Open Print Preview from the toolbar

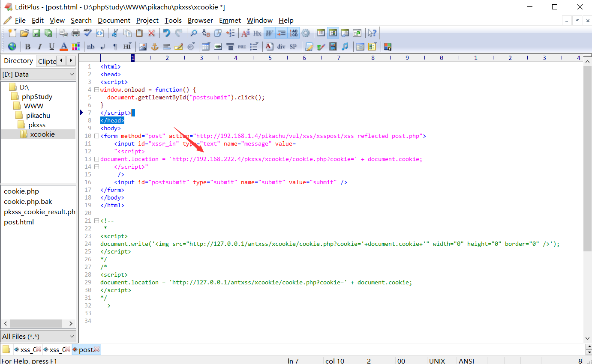[x=64, y=33]
